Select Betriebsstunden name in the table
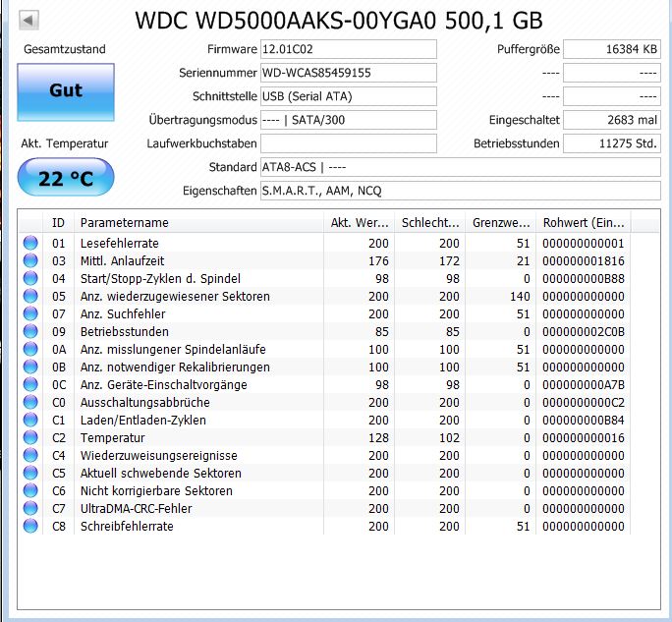The image size is (672, 622). point(125,331)
